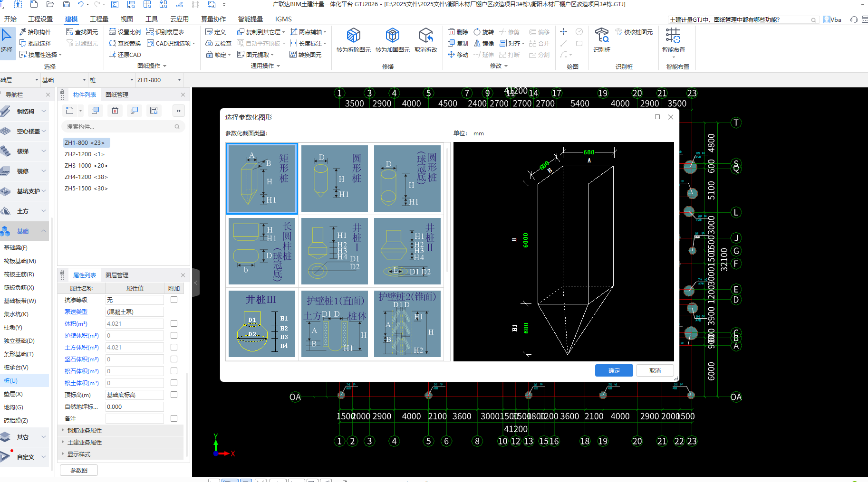Open the 智能布置 tool
Screen dimensions: 868x482
(x=674, y=42)
